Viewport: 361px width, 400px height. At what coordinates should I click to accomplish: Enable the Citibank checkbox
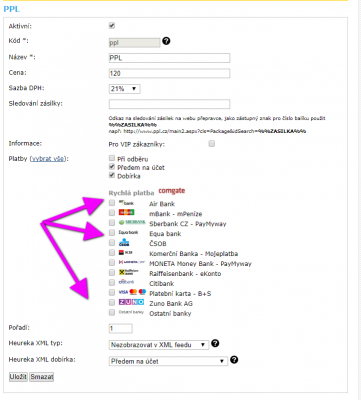[112, 282]
